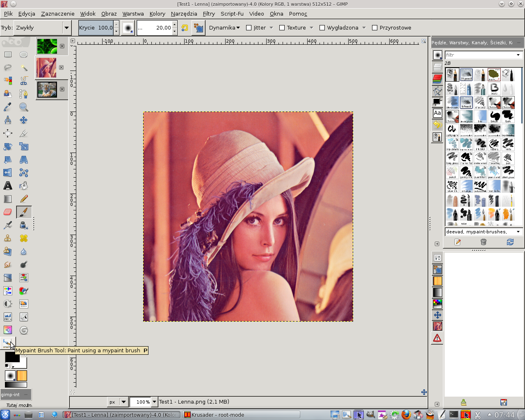Close the tiger image tab
The height and width of the screenshot is (420, 525).
tap(62, 89)
